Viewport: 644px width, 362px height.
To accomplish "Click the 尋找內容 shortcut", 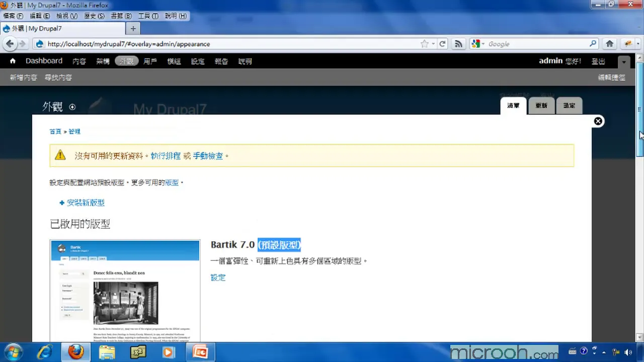I will (x=58, y=77).
